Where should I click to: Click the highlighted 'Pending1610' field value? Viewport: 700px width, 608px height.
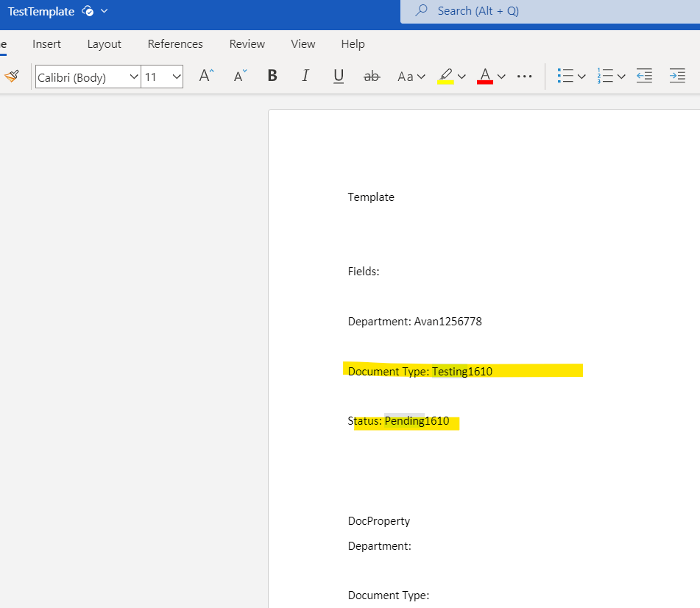[x=417, y=421]
